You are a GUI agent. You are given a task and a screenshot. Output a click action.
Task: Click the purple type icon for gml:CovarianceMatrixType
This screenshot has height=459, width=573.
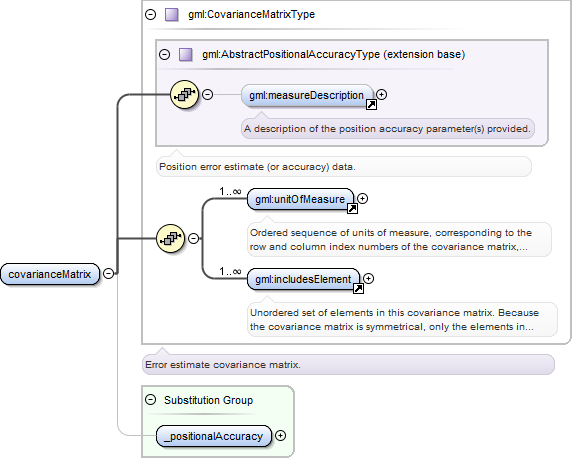pos(171,15)
